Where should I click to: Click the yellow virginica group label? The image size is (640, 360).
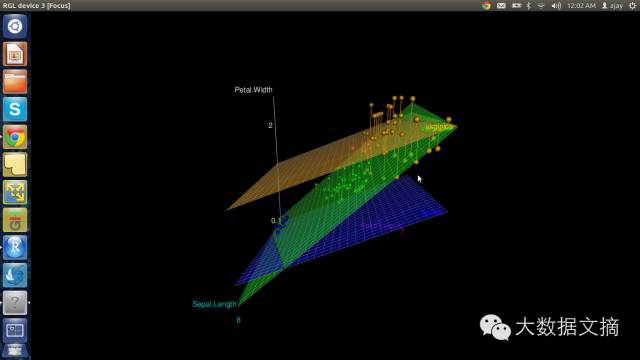439,127
